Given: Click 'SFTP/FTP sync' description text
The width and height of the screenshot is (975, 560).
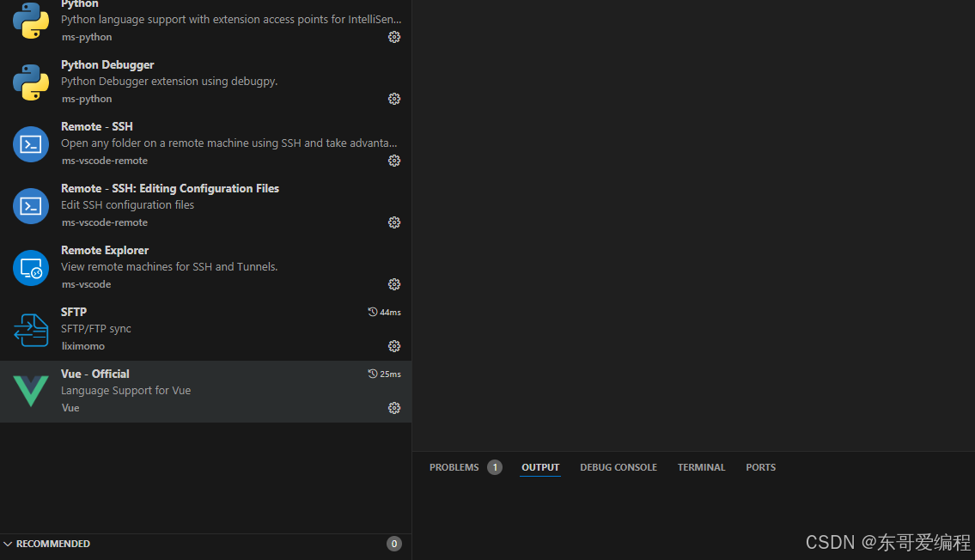Looking at the screenshot, I should coord(95,329).
